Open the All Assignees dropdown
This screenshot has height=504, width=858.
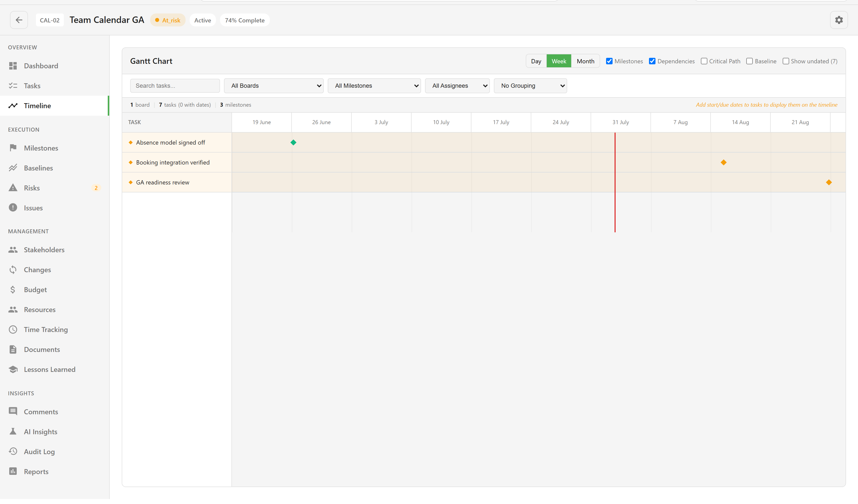[x=457, y=86]
